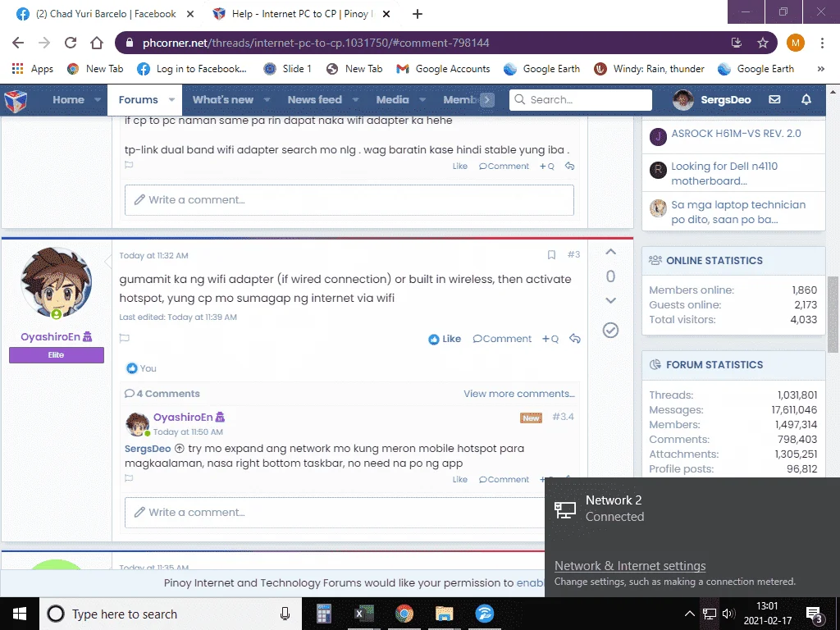Open Google Accounts bookmark
The width and height of the screenshot is (840, 630).
(x=443, y=69)
